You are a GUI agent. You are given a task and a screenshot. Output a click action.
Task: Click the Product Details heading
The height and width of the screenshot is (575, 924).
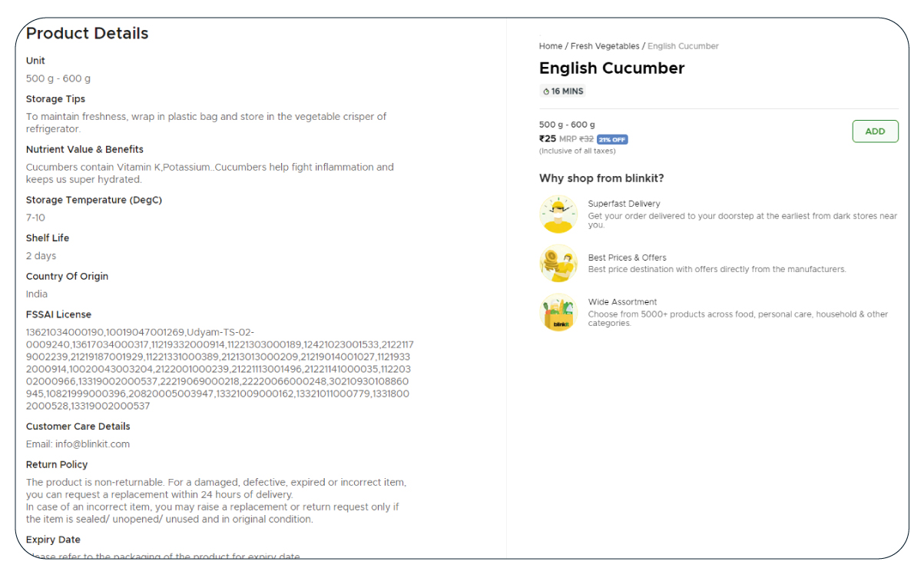(88, 33)
